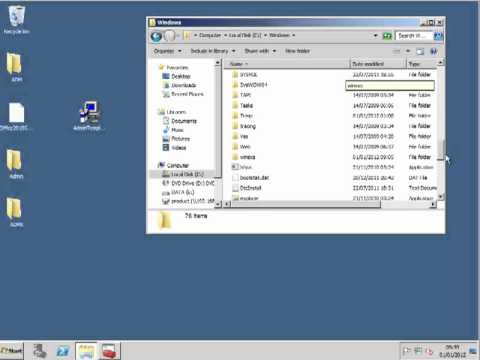
Task: Select DATA (E:) drive in navigation pane
Action: (182, 192)
